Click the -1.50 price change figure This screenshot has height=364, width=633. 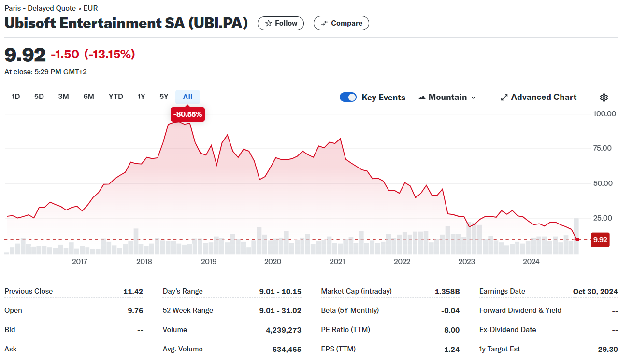click(65, 55)
